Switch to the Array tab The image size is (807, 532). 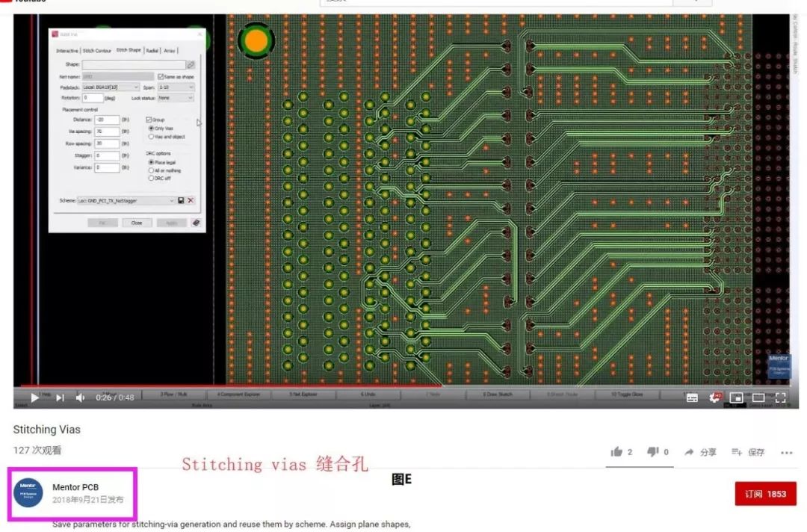click(170, 50)
